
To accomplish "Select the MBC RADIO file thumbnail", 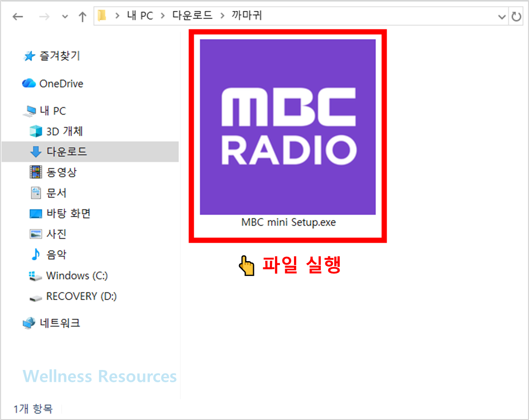I will [x=288, y=127].
